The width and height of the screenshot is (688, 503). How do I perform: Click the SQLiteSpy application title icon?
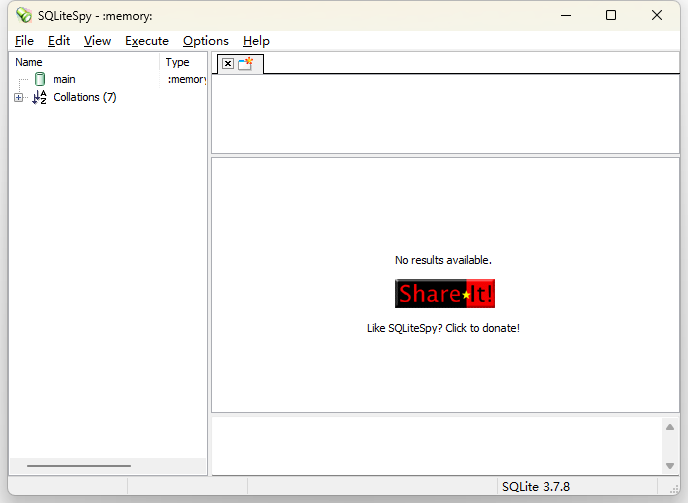24,15
